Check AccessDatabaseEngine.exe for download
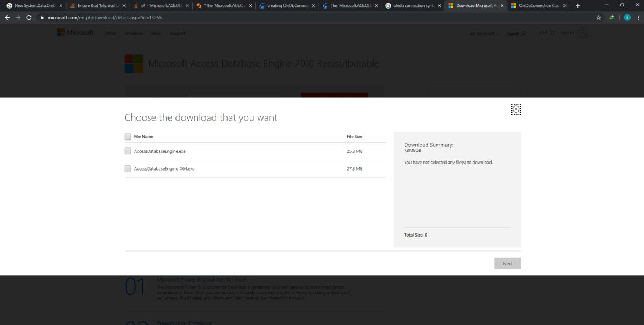The image size is (644, 325). [x=128, y=151]
